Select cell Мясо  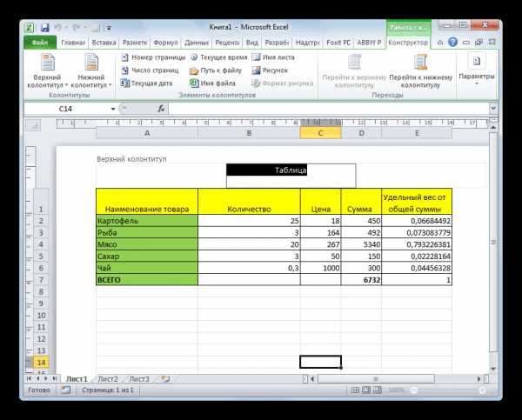tap(147, 244)
